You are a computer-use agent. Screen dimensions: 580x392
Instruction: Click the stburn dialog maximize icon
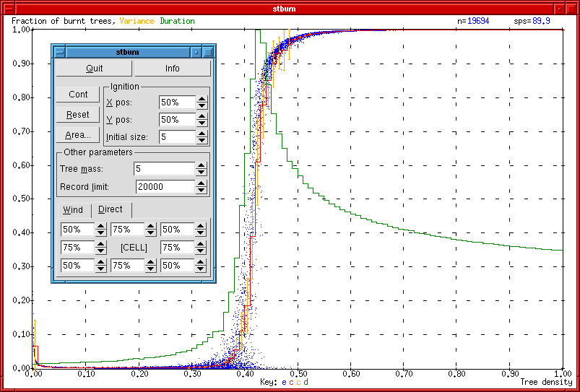click(208, 52)
